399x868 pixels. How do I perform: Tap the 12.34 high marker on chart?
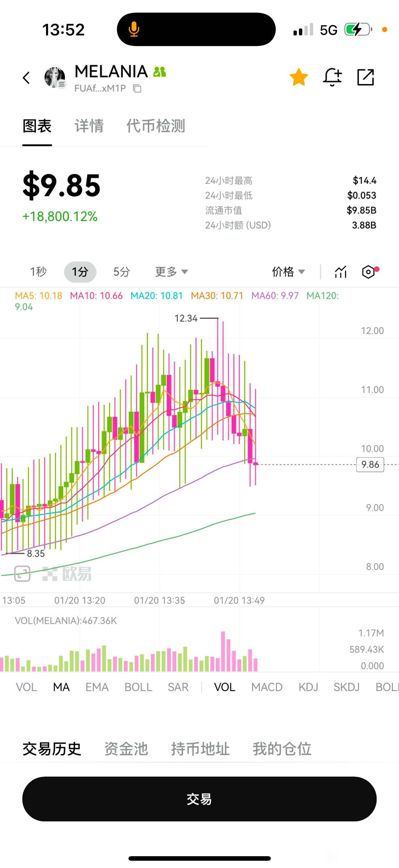(x=186, y=318)
